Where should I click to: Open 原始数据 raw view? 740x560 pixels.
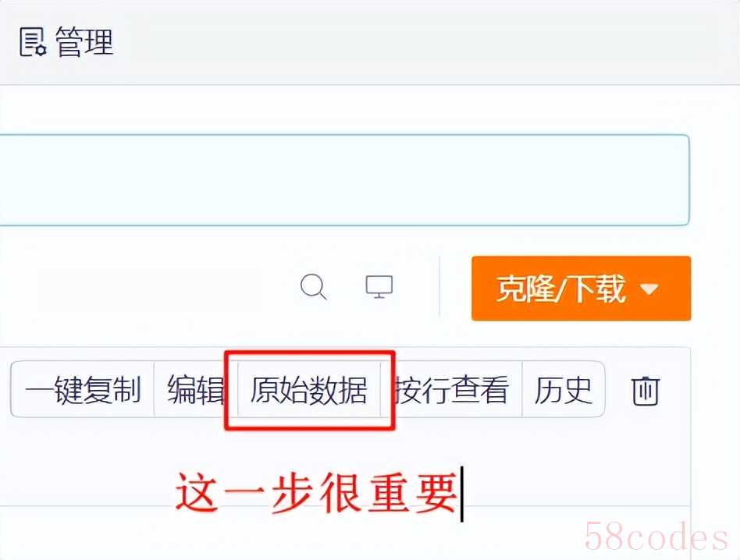click(x=308, y=389)
